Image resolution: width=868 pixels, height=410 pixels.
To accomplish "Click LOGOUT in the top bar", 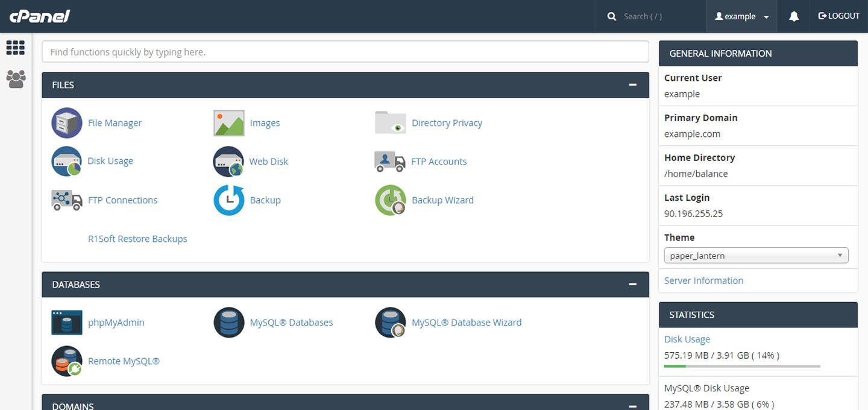I will [838, 16].
